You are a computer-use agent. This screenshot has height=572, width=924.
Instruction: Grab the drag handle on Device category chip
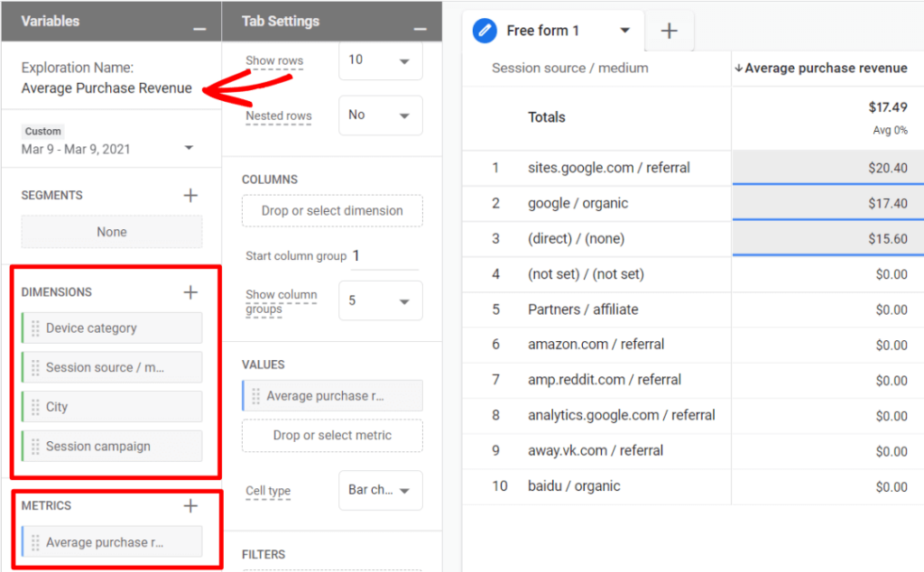(x=36, y=328)
